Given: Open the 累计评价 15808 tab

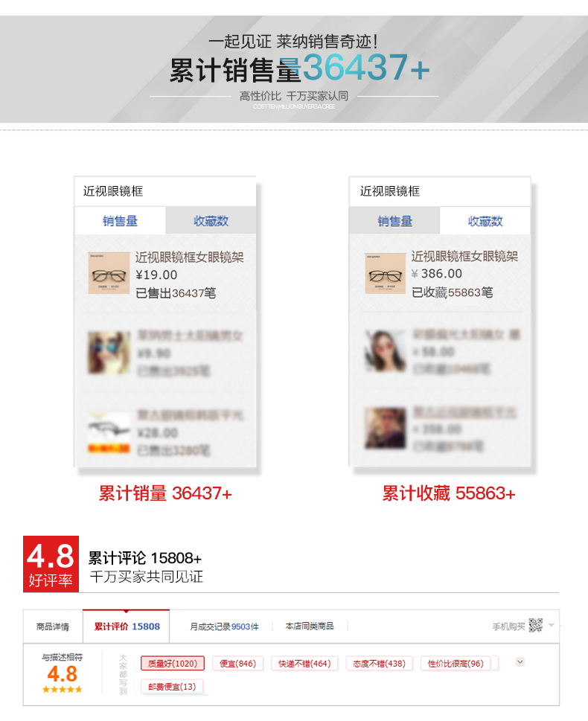Looking at the screenshot, I should [x=127, y=627].
